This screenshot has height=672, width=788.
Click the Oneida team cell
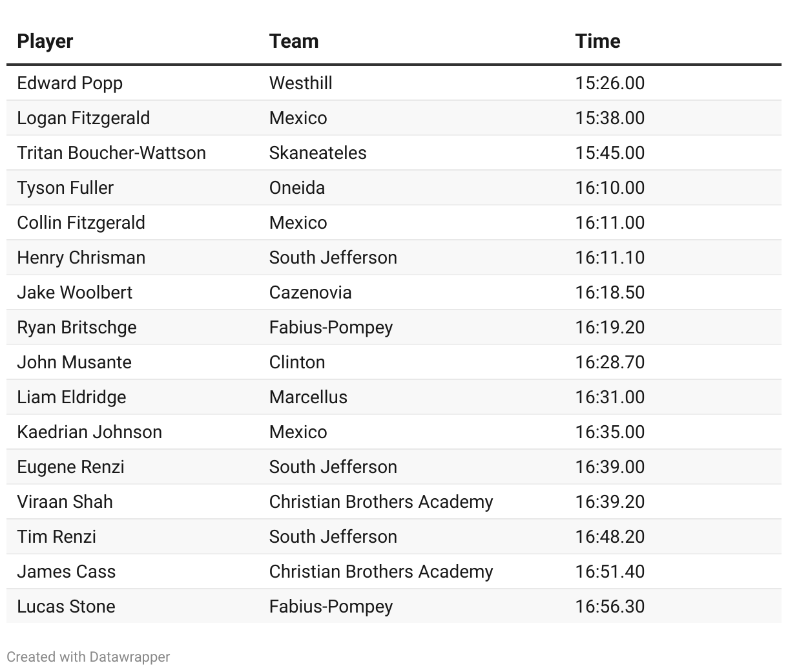pyautogui.click(x=297, y=188)
